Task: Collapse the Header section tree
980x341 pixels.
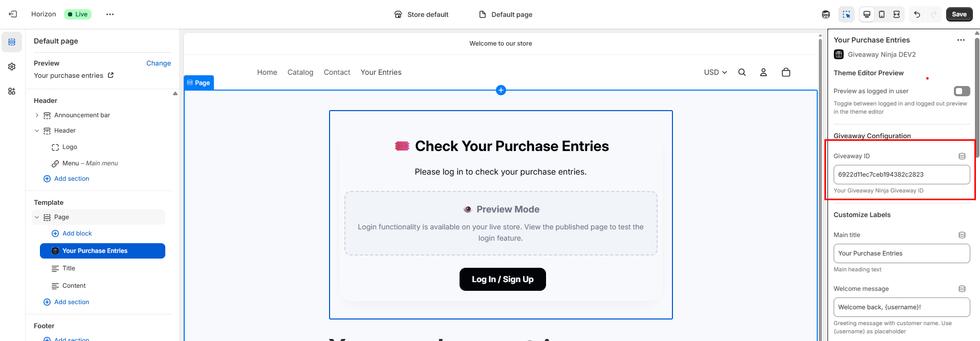Action: [x=37, y=131]
